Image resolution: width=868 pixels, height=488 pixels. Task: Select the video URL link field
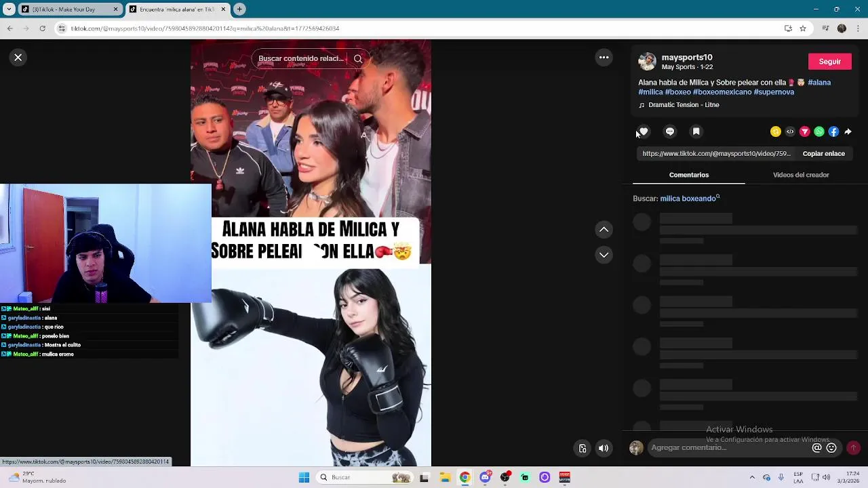point(716,153)
